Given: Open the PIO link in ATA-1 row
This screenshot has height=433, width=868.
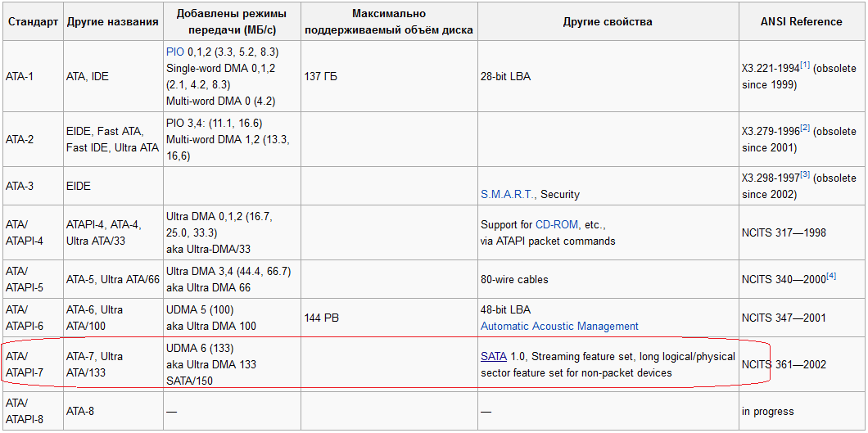Looking at the screenshot, I should coord(175,52).
